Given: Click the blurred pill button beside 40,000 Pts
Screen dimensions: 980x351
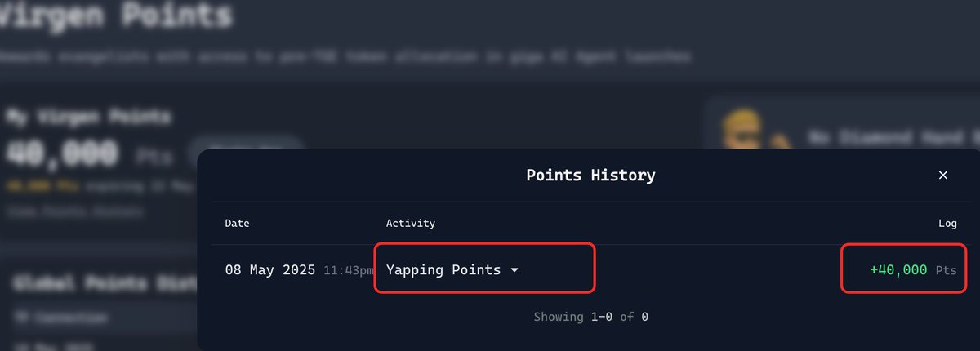Looking at the screenshot, I should click(245, 153).
